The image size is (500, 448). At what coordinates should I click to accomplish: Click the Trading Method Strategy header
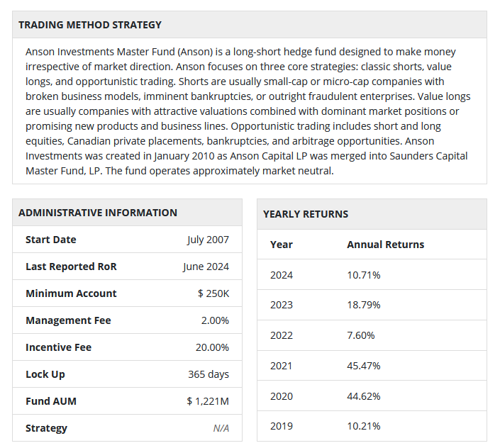click(x=90, y=25)
